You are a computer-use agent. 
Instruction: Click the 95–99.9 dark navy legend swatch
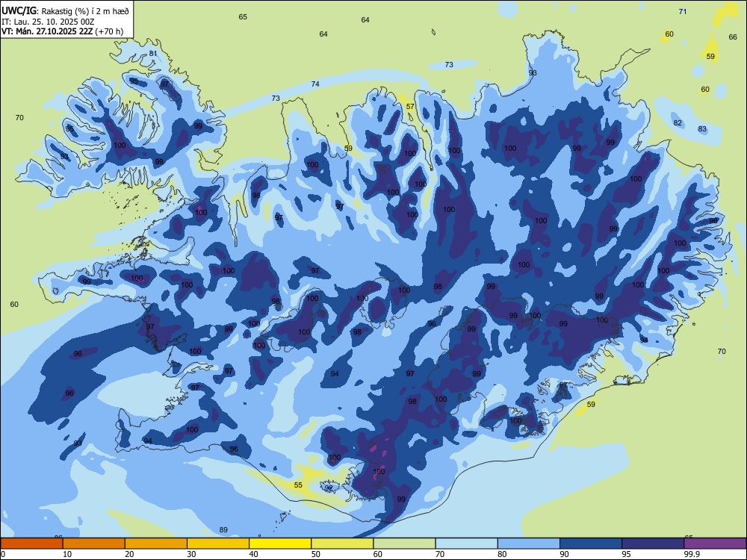pyautogui.click(x=653, y=544)
